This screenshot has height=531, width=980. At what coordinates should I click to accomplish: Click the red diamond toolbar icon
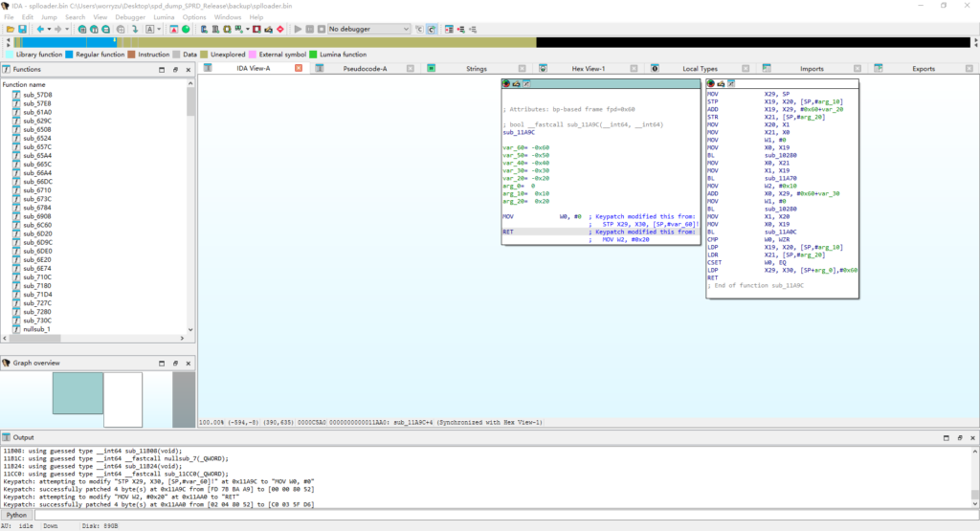pos(280,30)
